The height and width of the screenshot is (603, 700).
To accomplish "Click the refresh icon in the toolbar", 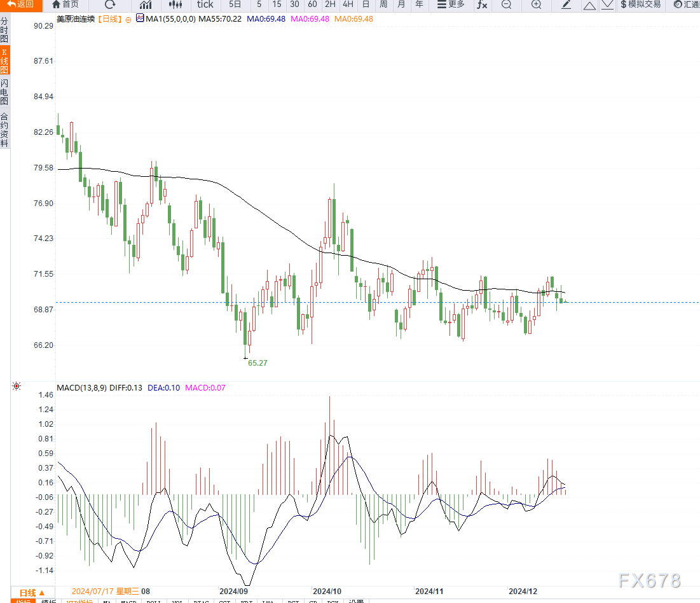I will tap(110, 4).
